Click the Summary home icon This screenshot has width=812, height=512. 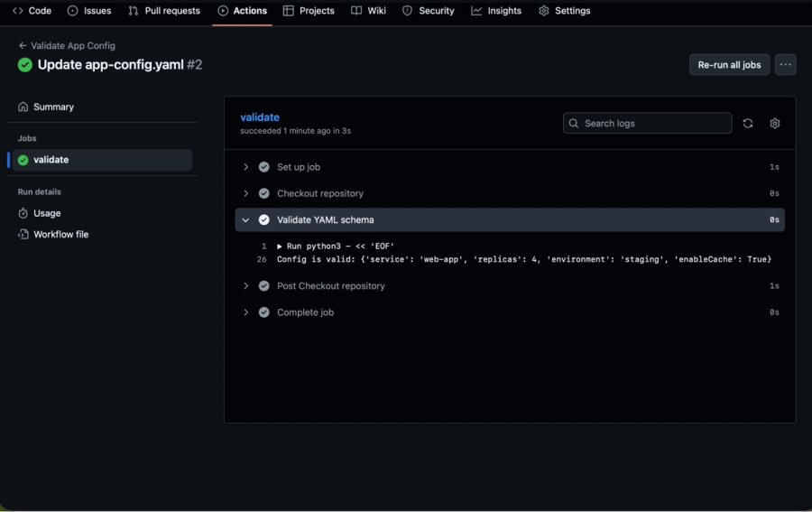(x=23, y=107)
